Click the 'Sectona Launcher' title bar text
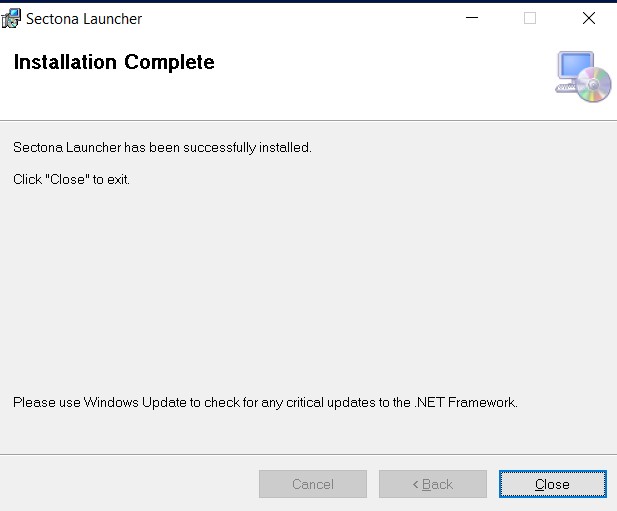Screen dimensions: 617x511 click(84, 18)
